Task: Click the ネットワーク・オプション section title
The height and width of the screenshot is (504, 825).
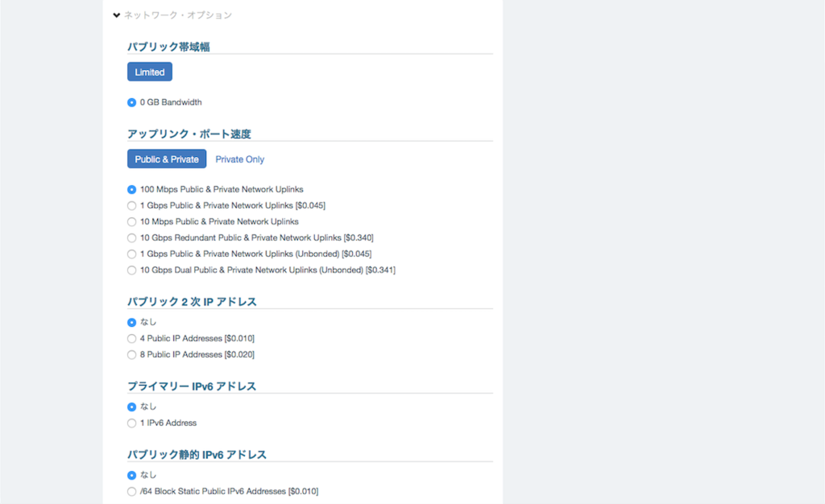Action: (x=178, y=15)
